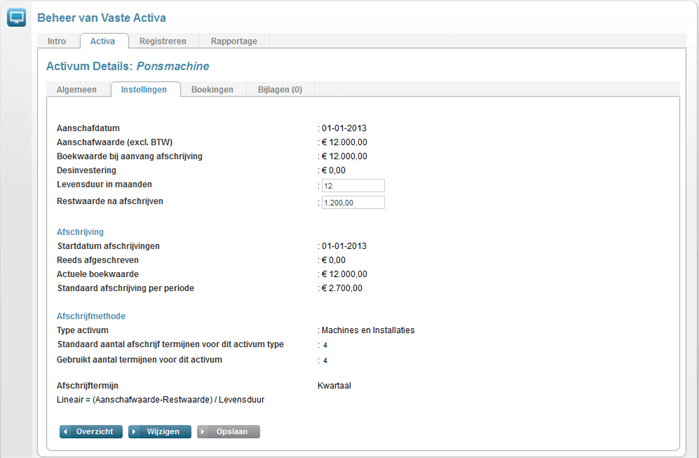Click the Actuele boekwaarde label
699x458 pixels.
(98, 274)
